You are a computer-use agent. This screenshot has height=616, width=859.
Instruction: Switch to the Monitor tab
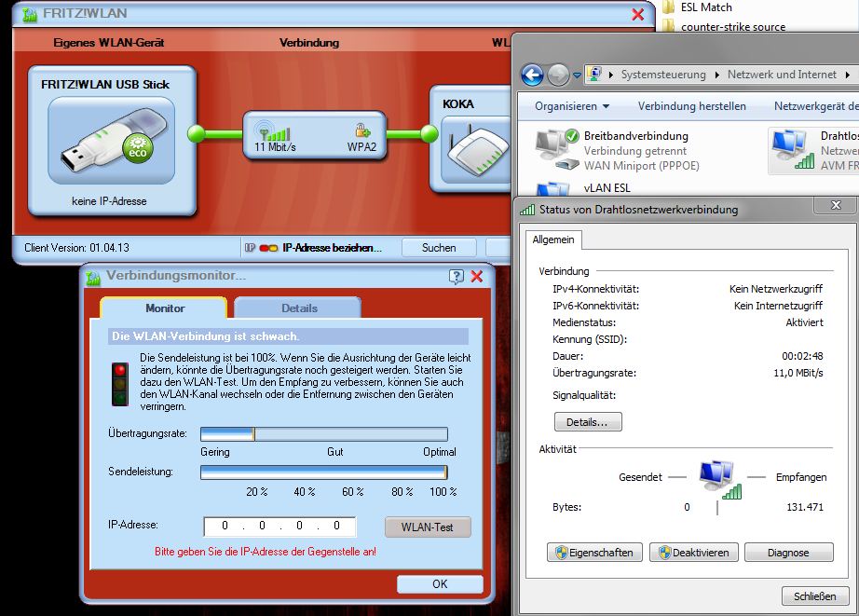[164, 308]
